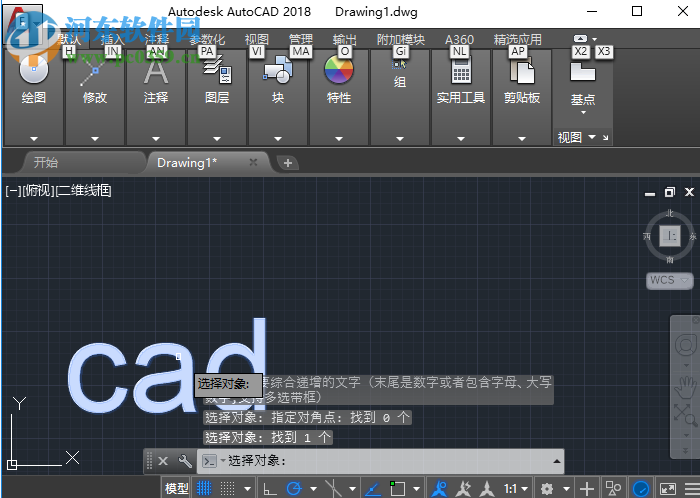Toggle snap mode dotted grid in status bar
This screenshot has height=498, width=700.
pyautogui.click(x=227, y=489)
